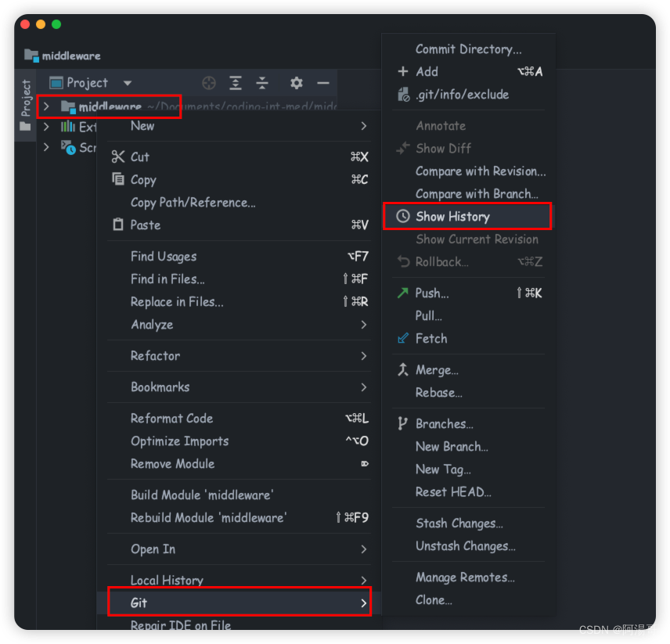Viewport: 670px width, 644px height.
Task: Open the New submenu
Action: pyautogui.click(x=239, y=125)
